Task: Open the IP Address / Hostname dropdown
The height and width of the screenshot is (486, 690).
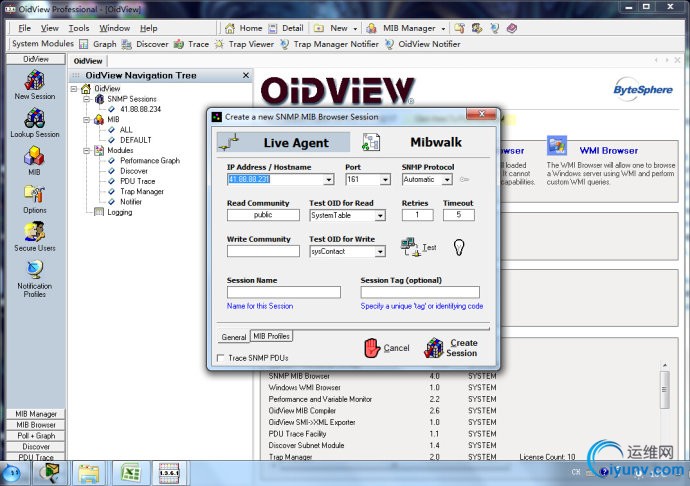Action: tap(329, 180)
